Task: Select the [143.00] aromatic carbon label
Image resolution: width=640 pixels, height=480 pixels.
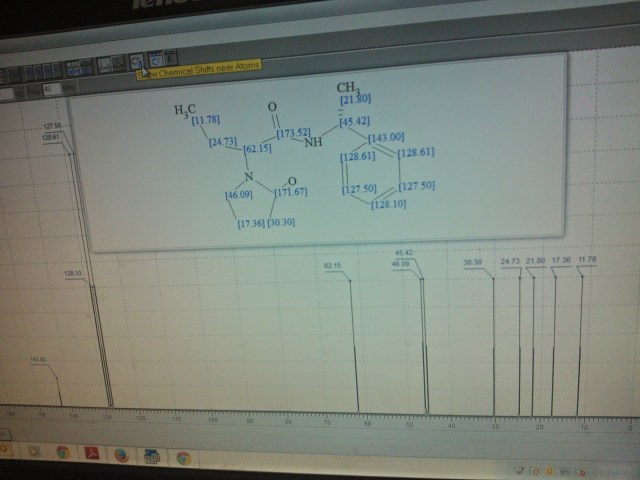Action: point(386,137)
